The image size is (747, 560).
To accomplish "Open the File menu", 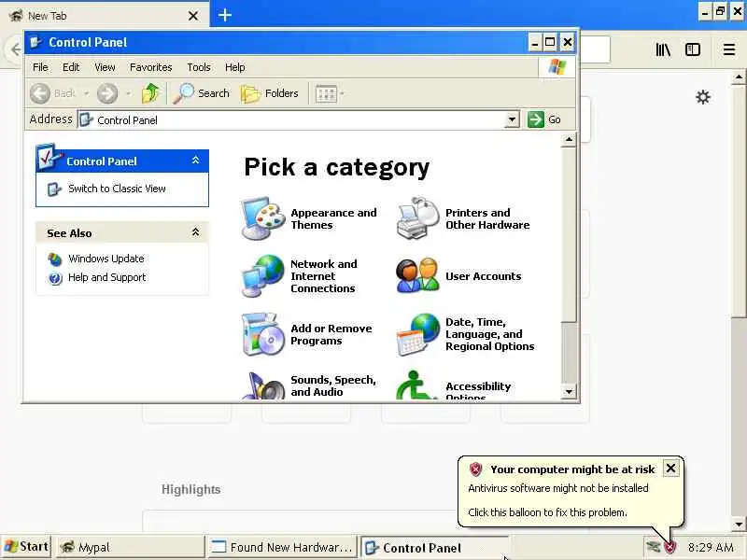I will [x=40, y=67].
